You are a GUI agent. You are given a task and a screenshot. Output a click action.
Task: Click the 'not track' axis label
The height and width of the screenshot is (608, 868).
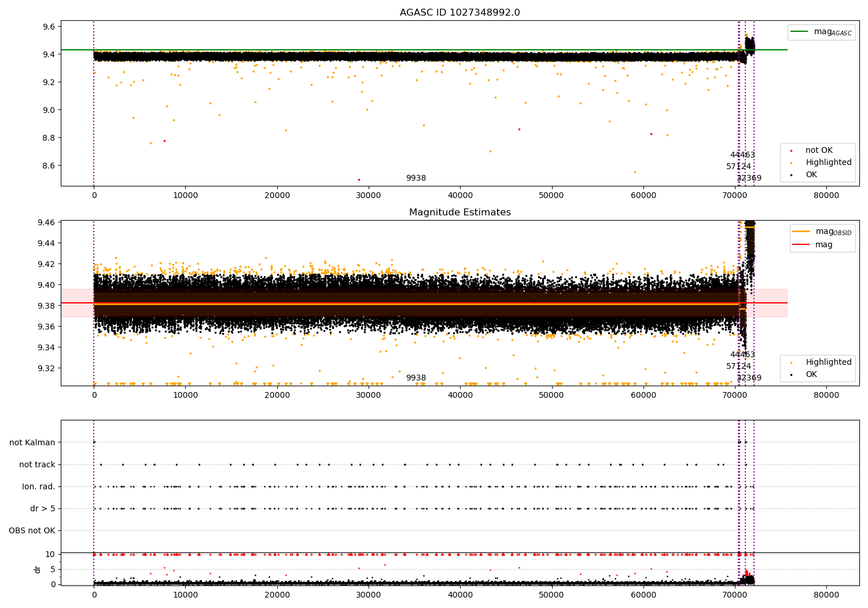(37, 464)
